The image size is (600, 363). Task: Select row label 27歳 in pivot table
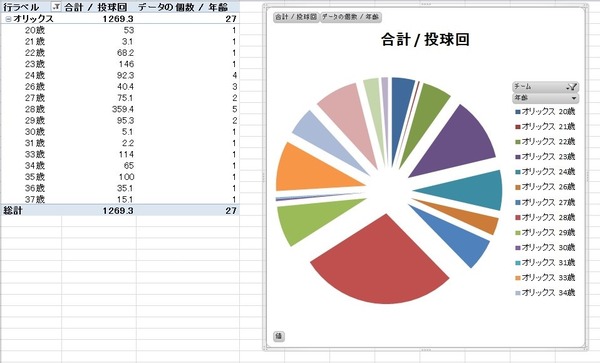(35, 98)
